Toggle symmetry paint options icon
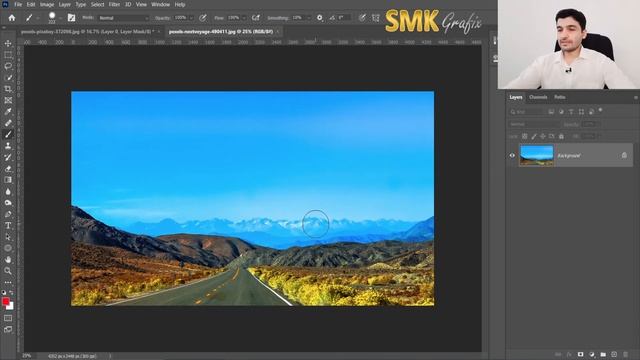The image size is (640, 360). tap(376, 18)
